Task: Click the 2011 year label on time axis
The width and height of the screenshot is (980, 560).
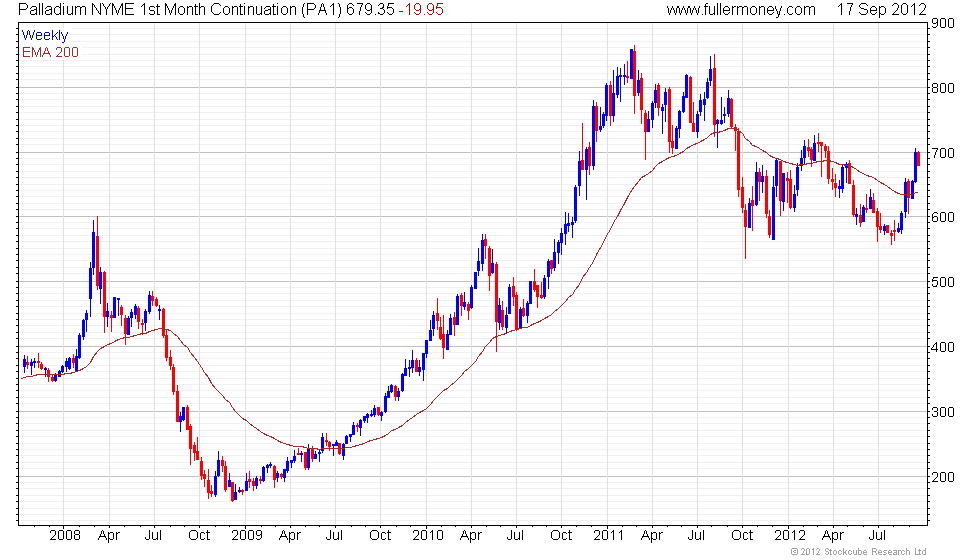Action: 609,536
